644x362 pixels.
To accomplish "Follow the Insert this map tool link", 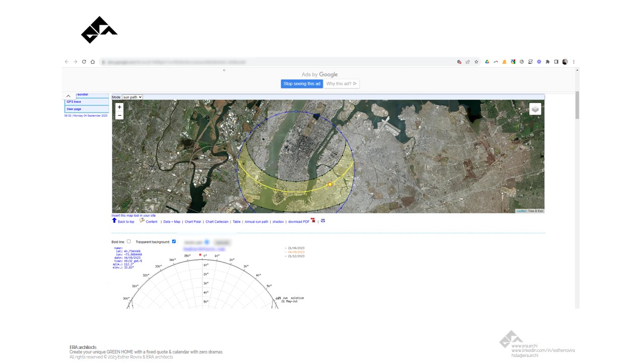I will 133,215.
